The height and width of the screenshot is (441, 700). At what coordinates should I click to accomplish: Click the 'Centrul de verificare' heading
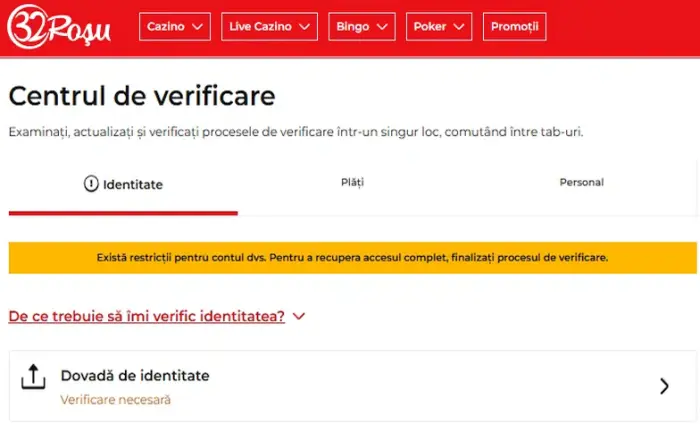(x=142, y=96)
